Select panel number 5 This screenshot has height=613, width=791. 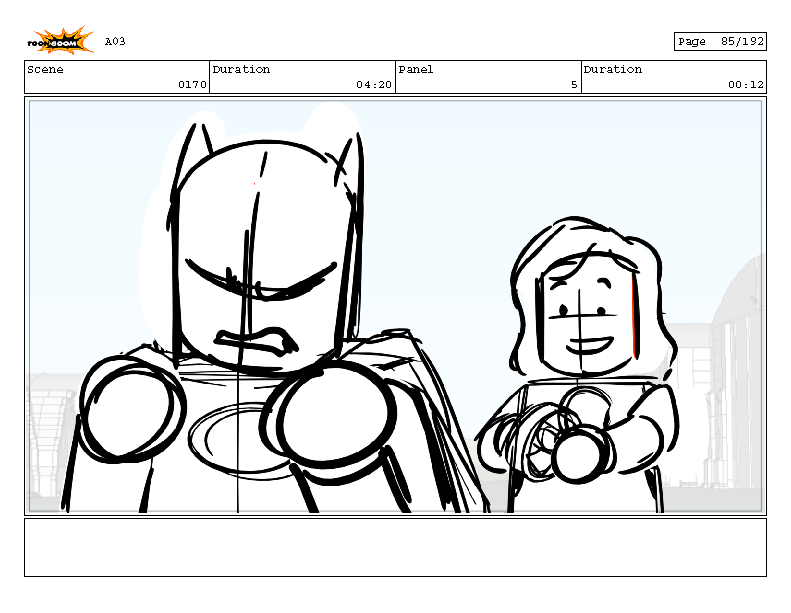pyautogui.click(x=574, y=85)
